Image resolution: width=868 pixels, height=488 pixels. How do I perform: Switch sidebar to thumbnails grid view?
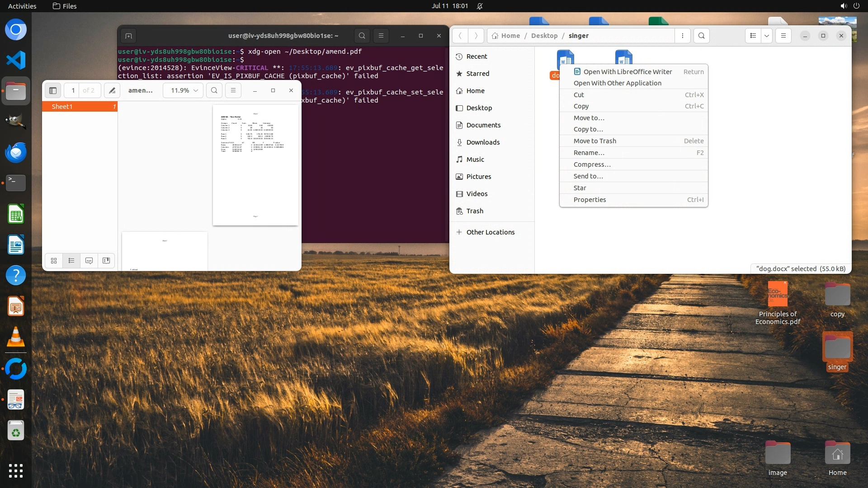(x=54, y=261)
